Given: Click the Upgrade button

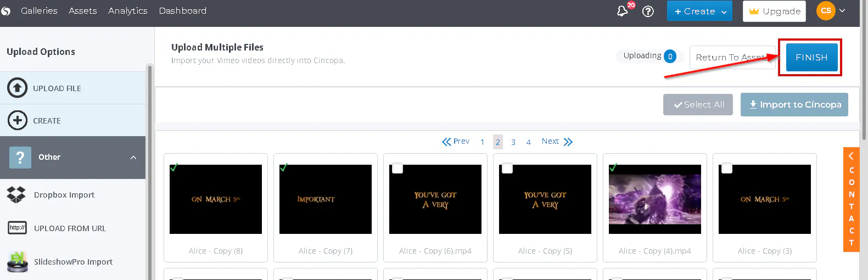Looking at the screenshot, I should [x=774, y=11].
